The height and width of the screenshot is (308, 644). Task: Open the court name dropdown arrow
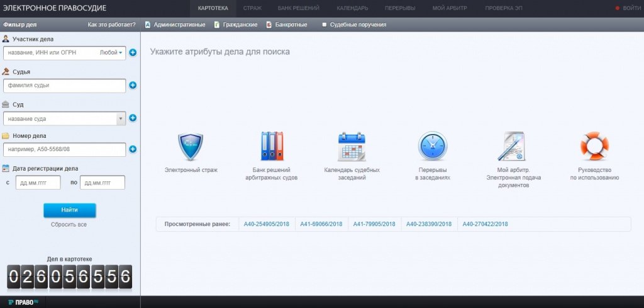[120, 118]
